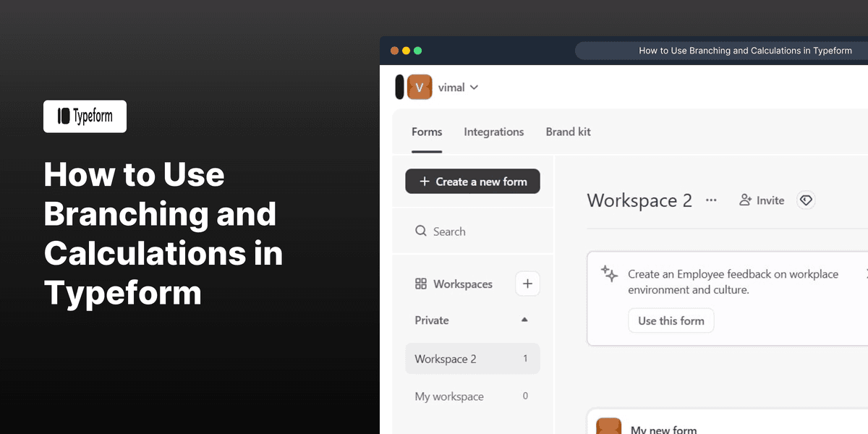Screen dimensions: 868x434
Task: Click the search magnifier icon
Action: pyautogui.click(x=421, y=231)
